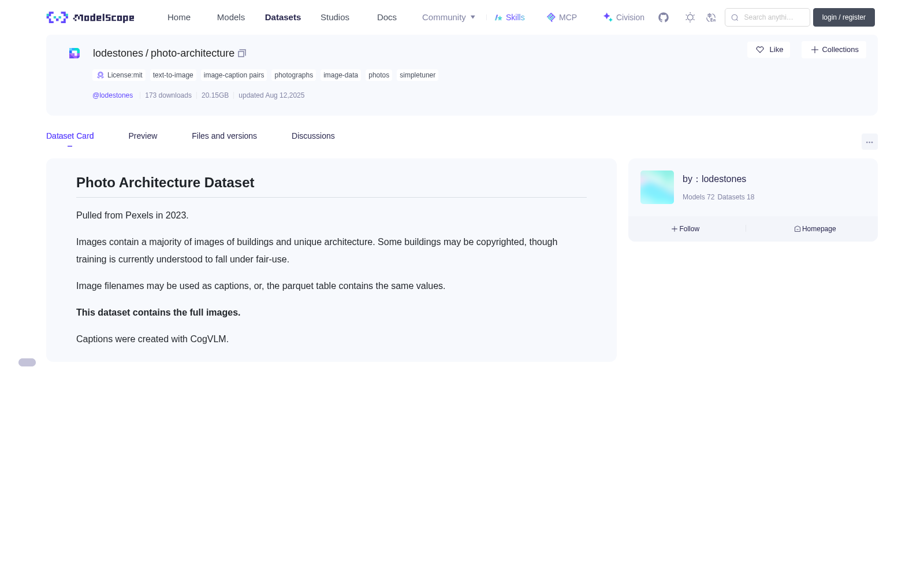Open the @lodestones profile link
The width and height of the screenshot is (924, 578).
click(x=113, y=95)
